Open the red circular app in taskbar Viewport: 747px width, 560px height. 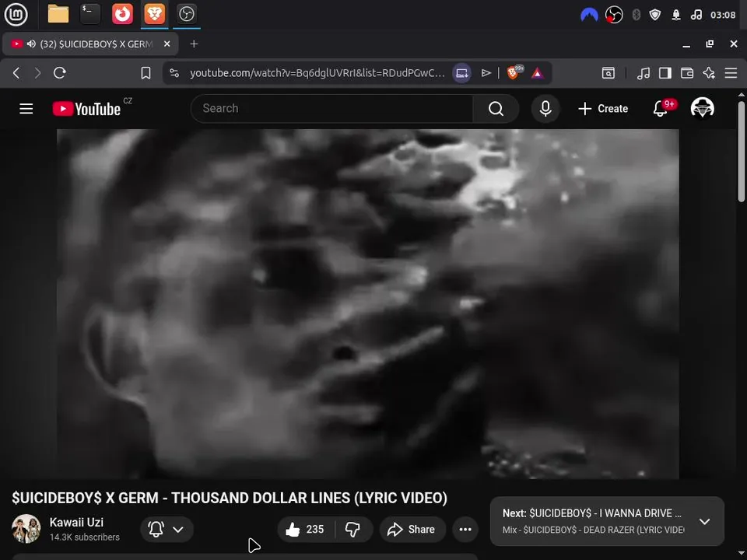coord(122,14)
